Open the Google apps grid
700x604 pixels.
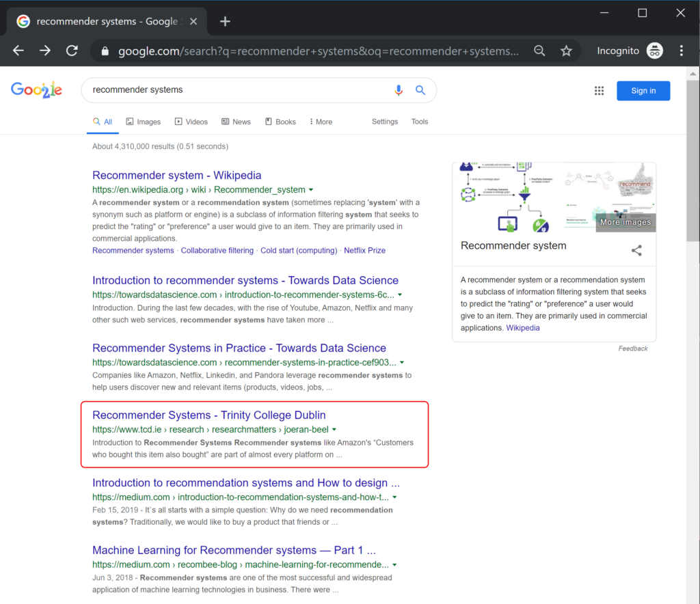tap(599, 91)
